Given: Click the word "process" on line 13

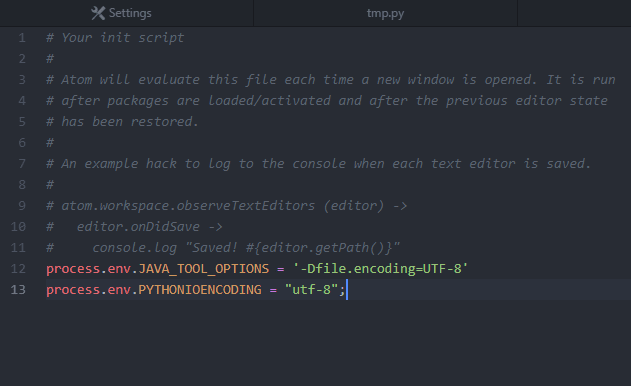Looking at the screenshot, I should point(73,290).
